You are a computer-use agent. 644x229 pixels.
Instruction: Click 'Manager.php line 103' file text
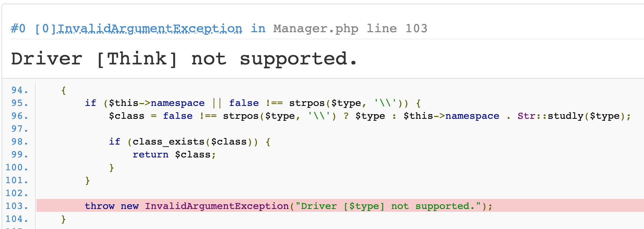[350, 28]
